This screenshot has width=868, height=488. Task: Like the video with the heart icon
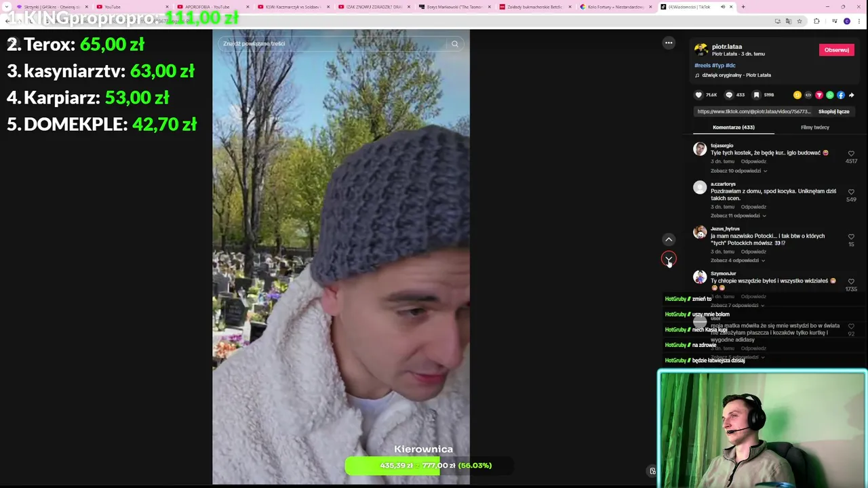pyautogui.click(x=698, y=95)
